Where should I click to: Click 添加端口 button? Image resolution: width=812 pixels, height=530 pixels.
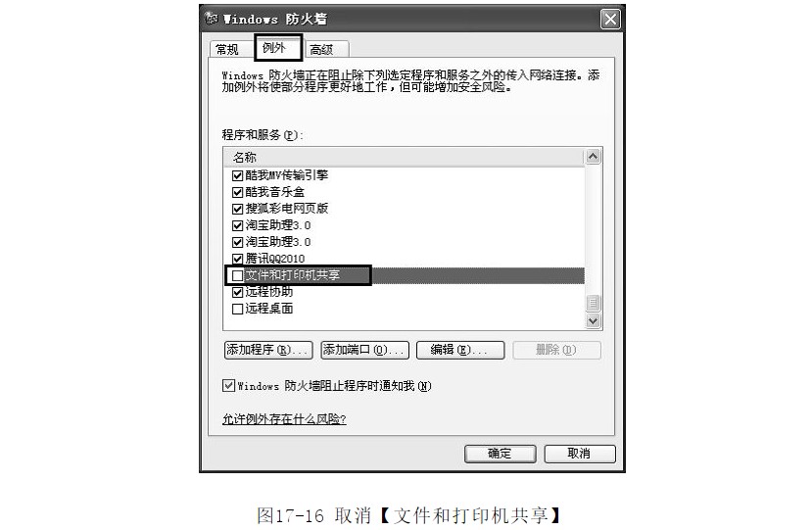pyautogui.click(x=364, y=350)
